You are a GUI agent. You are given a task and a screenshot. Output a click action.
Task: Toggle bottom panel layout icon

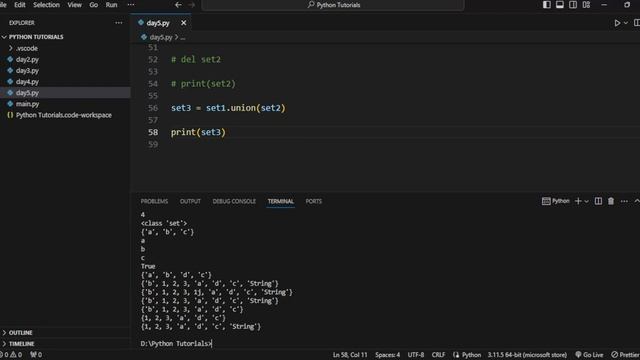(x=560, y=5)
